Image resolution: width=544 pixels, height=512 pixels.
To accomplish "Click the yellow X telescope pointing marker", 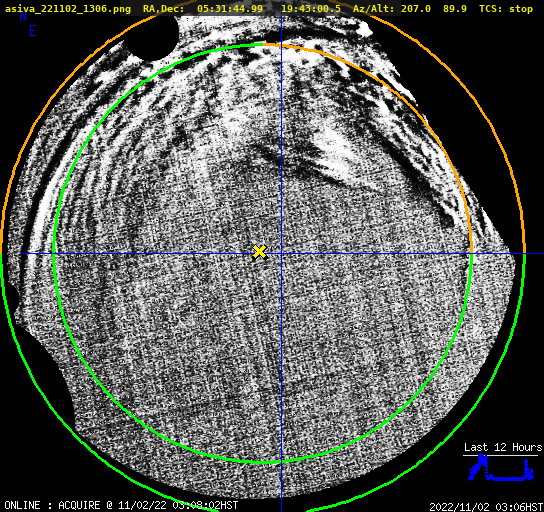I will [x=259, y=252].
